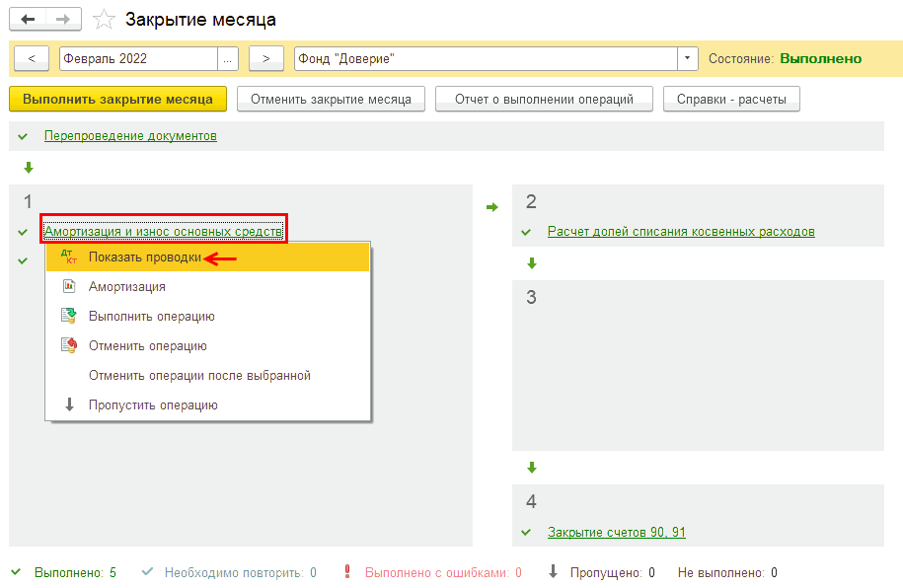Click the forward navigation arrow
903x588 pixels.
point(63,20)
